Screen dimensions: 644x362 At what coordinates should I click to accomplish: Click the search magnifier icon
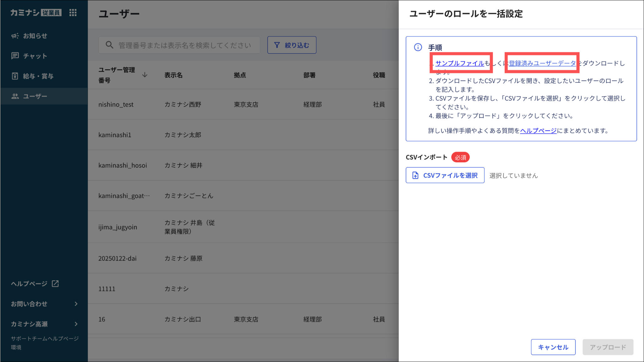coord(109,45)
